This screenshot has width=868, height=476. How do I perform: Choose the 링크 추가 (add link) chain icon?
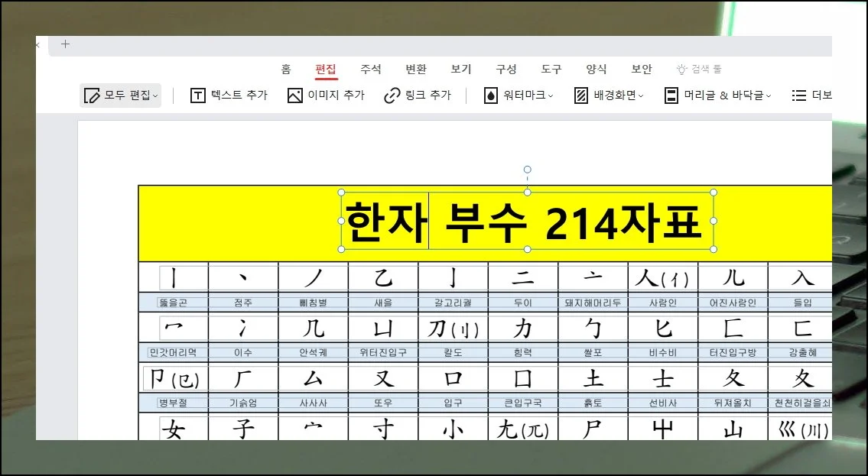click(392, 96)
